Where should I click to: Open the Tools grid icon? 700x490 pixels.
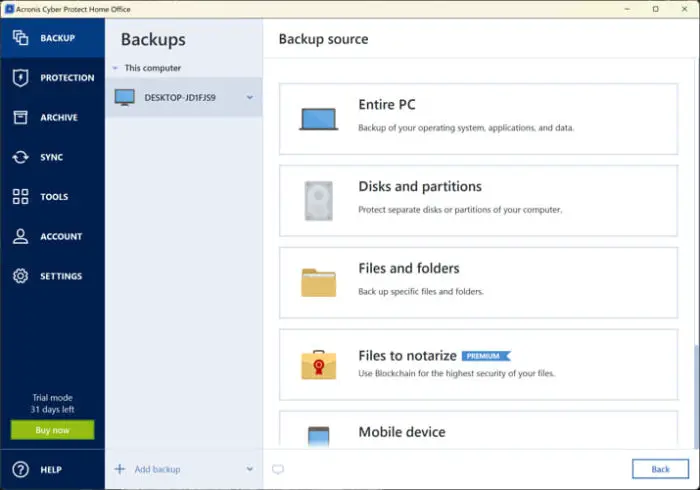coord(20,196)
